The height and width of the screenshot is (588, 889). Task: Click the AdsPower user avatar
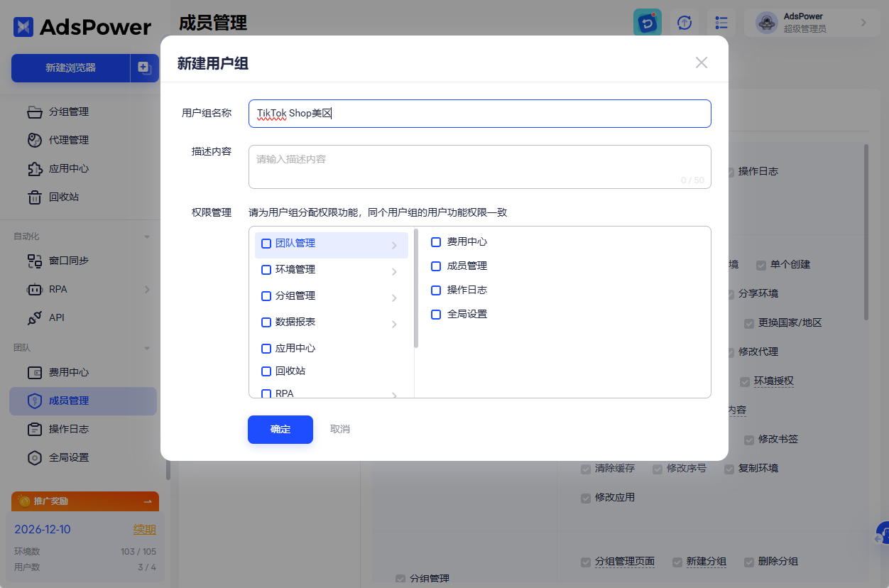(766, 23)
